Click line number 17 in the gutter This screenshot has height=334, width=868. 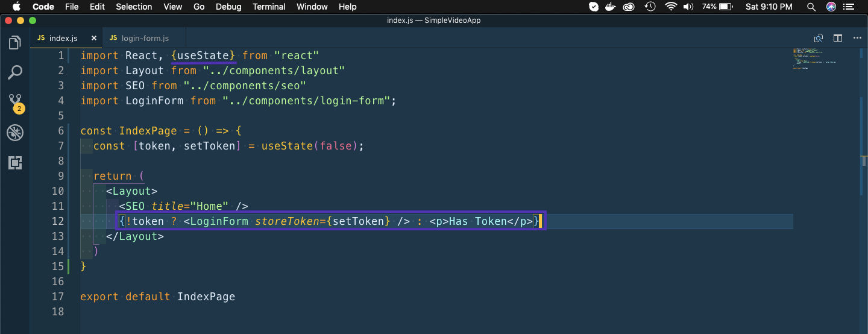tap(57, 297)
